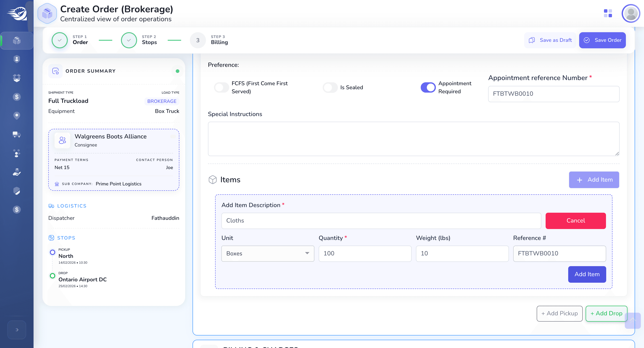Select the North pickup stop
644x348 pixels.
pos(66,256)
